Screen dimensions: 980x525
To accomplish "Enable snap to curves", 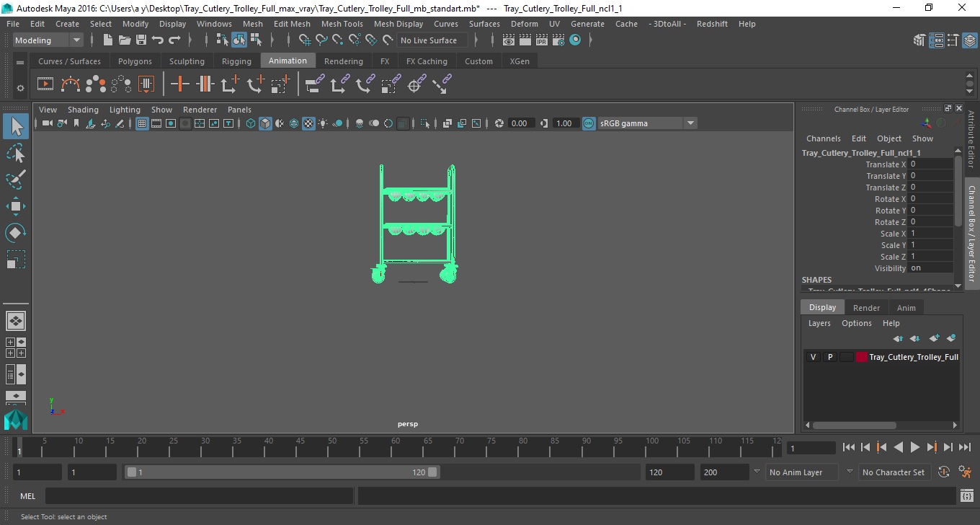I will [x=321, y=40].
